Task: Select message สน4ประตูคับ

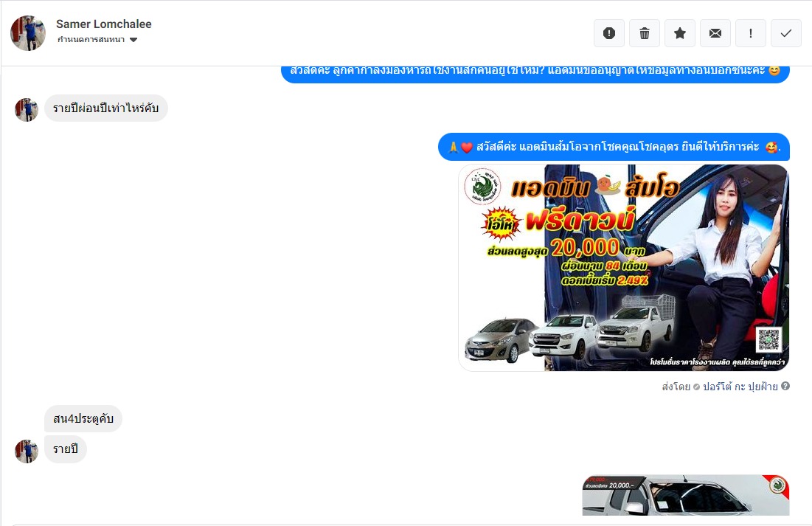Action: tap(83, 419)
